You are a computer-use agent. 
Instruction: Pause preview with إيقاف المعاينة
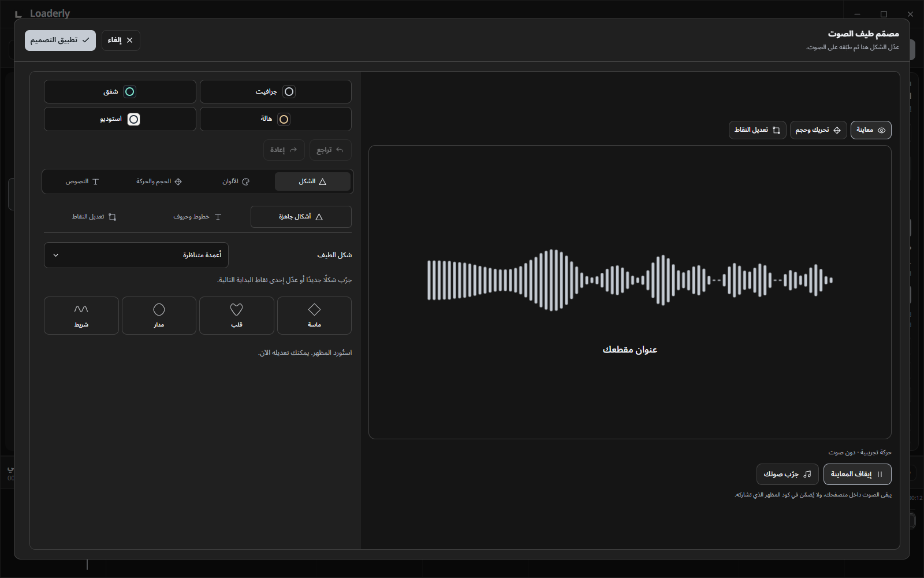point(857,474)
